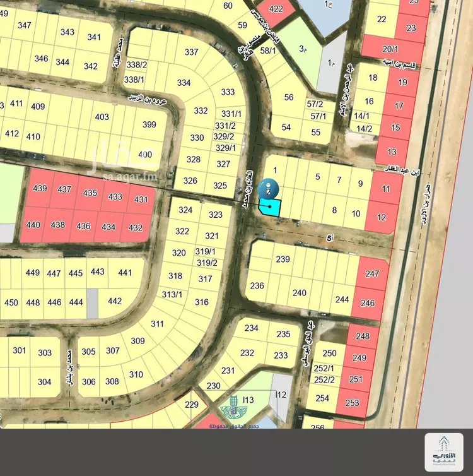Click the gray parcel beside plot 444
This screenshot has width=473, height=476.
pyautogui.click(x=92, y=303)
